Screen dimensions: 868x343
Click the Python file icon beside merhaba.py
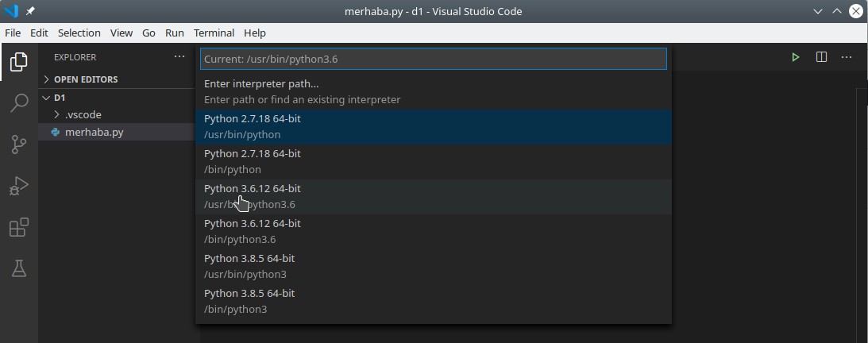coord(56,133)
